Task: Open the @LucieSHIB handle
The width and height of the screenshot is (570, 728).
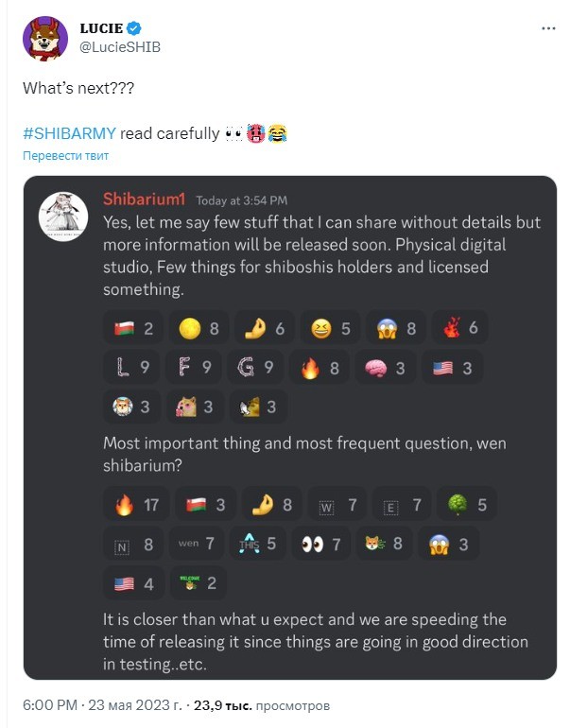Action: tap(120, 47)
